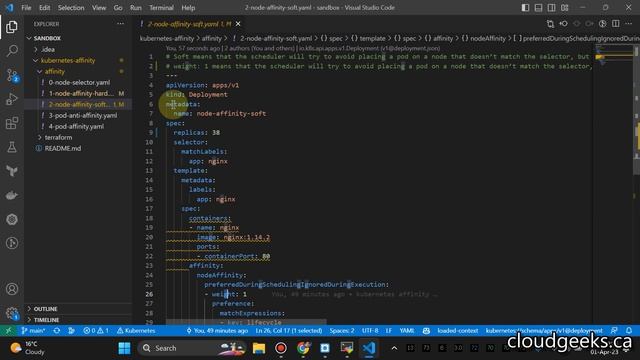Viewport: 640px width, 360px height.
Task: Open the Extensions view
Action: pyautogui.click(x=12, y=123)
